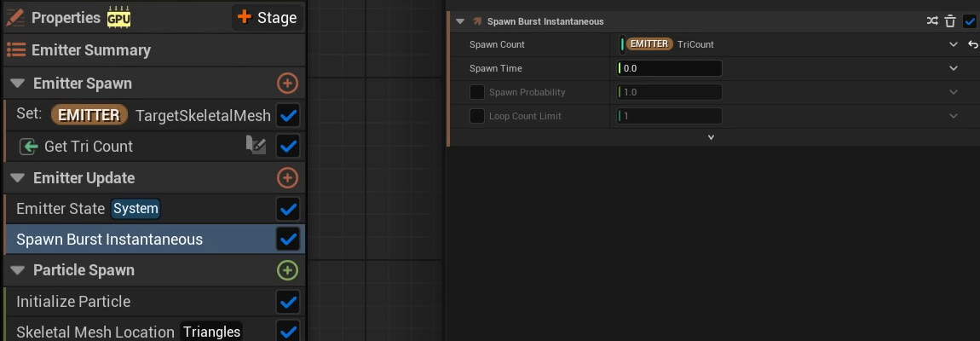Disable the Set TargetSkeletalMesh module checkbox
Viewport: 980px width, 341px height.
click(x=288, y=115)
